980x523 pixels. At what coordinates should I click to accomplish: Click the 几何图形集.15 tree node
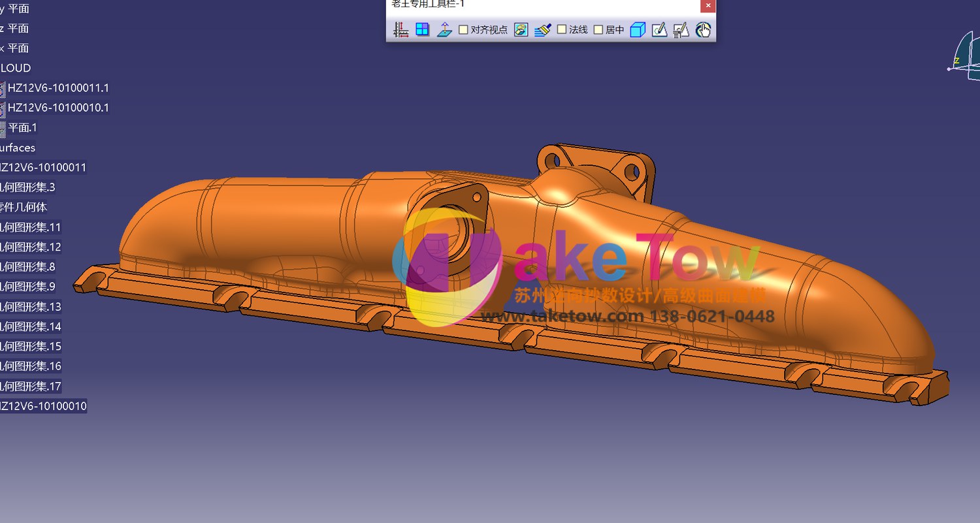pos(31,346)
